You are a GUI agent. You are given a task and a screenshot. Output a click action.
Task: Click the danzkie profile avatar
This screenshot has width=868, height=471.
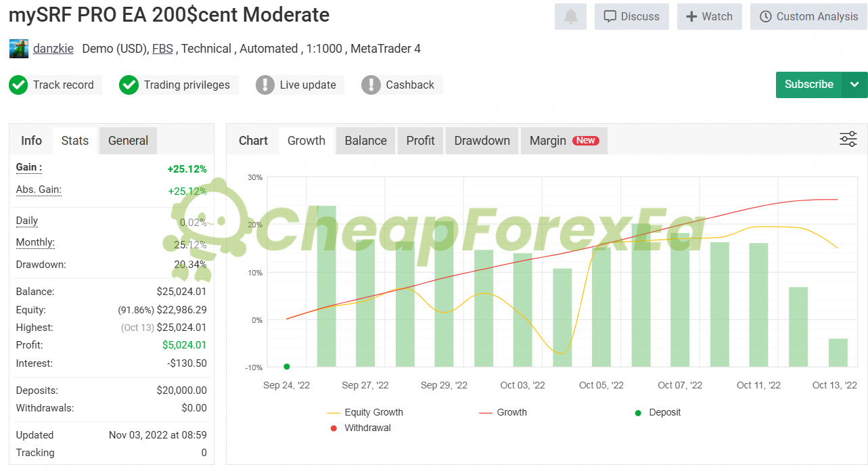pyautogui.click(x=19, y=49)
